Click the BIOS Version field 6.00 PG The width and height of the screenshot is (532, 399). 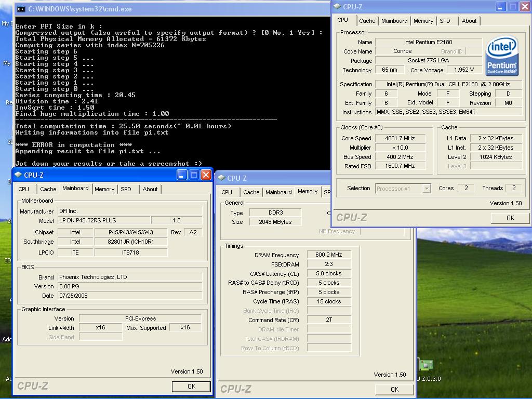point(130,286)
